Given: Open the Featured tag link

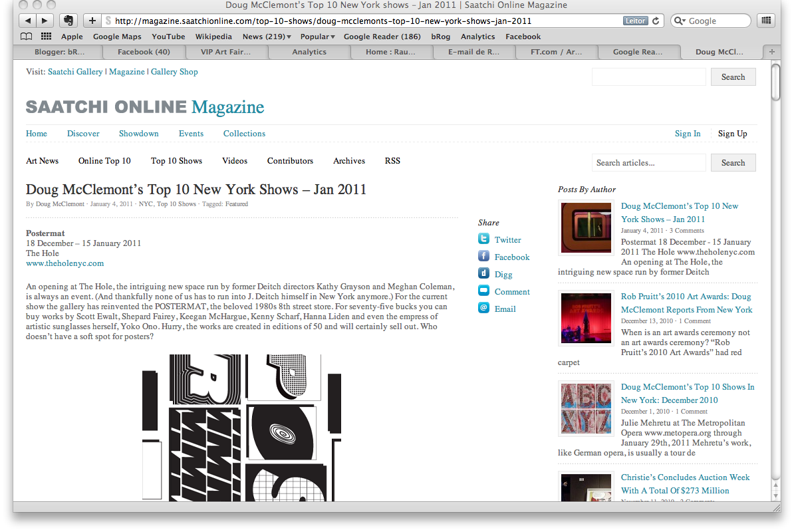Looking at the screenshot, I should click(237, 204).
